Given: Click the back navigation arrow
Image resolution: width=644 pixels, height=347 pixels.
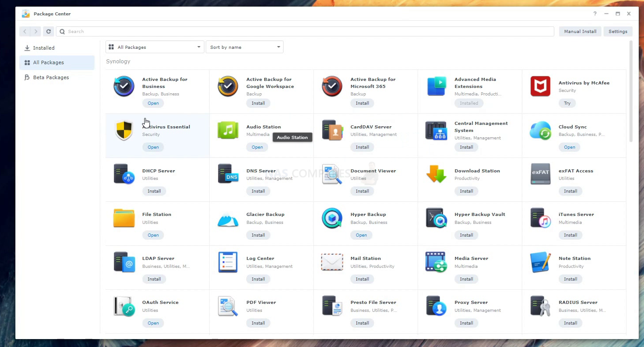Looking at the screenshot, I should pos(25,31).
